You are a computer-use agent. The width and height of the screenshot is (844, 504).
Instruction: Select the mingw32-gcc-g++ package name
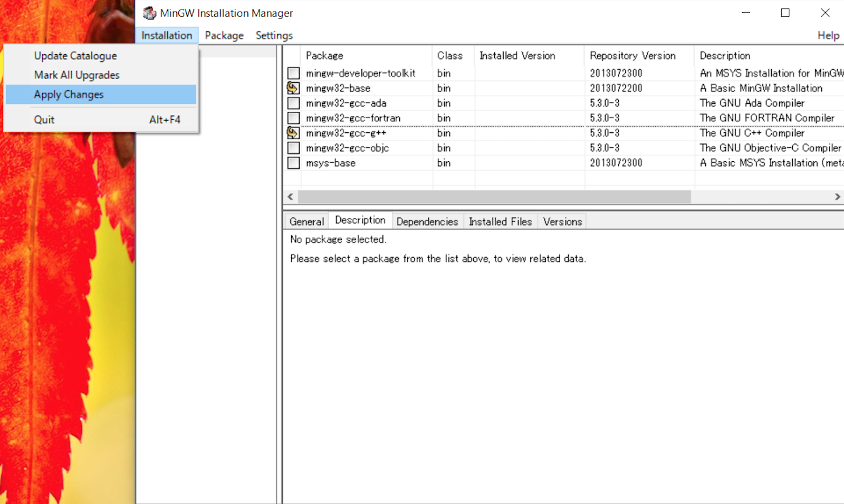[346, 133]
